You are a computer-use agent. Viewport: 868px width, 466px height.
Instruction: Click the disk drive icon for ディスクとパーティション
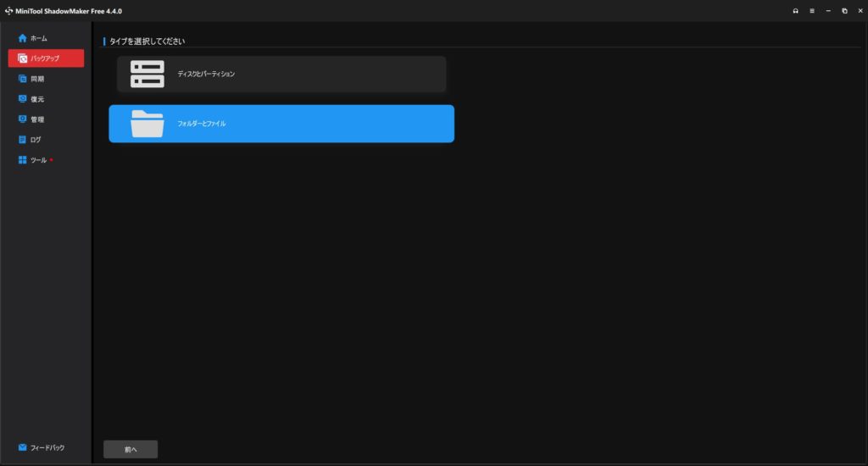coord(147,75)
